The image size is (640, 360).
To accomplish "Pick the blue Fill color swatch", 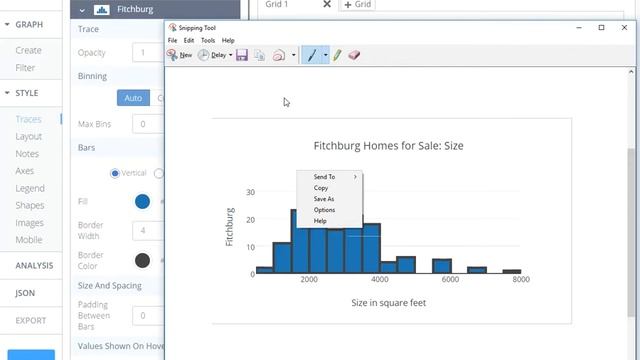I will pyautogui.click(x=142, y=201).
